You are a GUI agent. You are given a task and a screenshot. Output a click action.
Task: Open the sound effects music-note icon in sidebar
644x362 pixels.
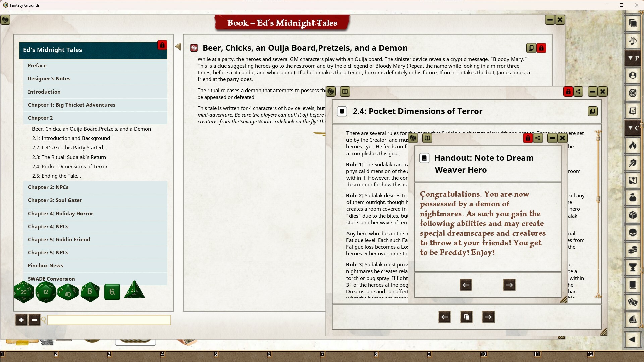632,41
